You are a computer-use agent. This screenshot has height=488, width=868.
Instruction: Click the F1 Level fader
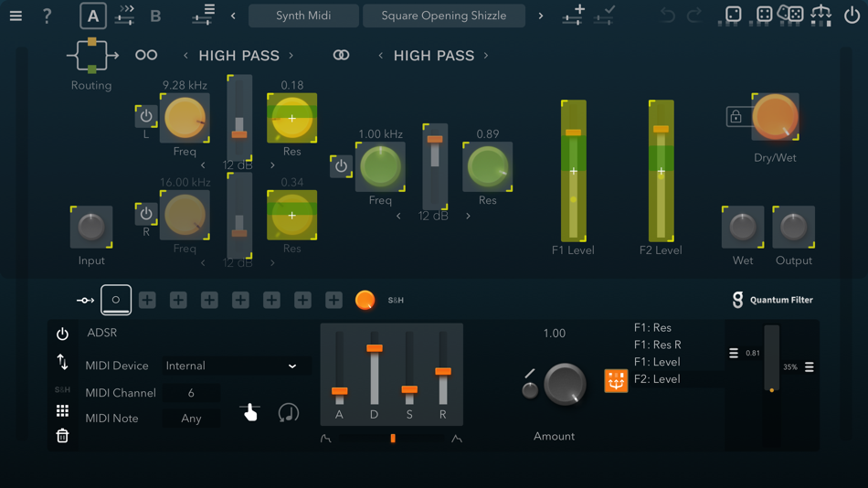click(574, 171)
